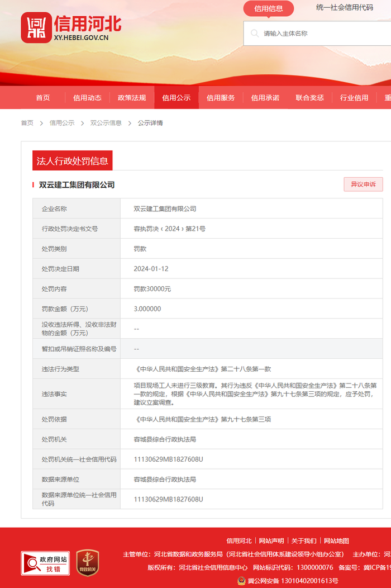Click the 党政机关 emblem icon
Viewport: 391px width, 588px height.
[88, 562]
